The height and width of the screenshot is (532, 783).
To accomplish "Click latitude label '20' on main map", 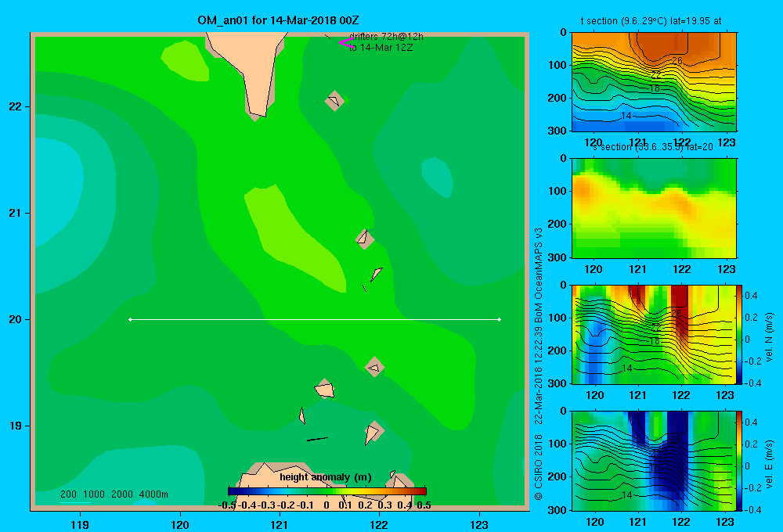I will pyautogui.click(x=16, y=319).
